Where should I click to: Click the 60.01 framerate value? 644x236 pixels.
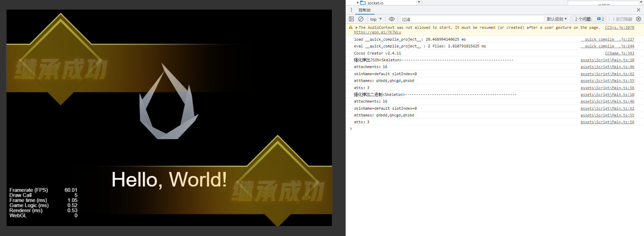click(71, 190)
